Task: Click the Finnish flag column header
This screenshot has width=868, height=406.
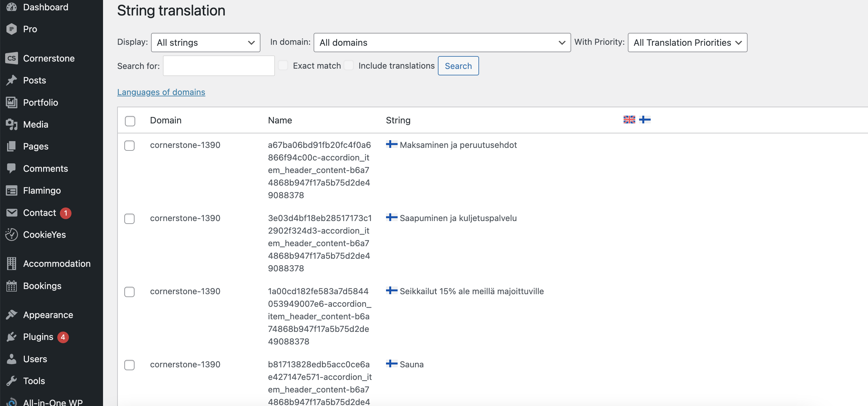Action: tap(644, 120)
